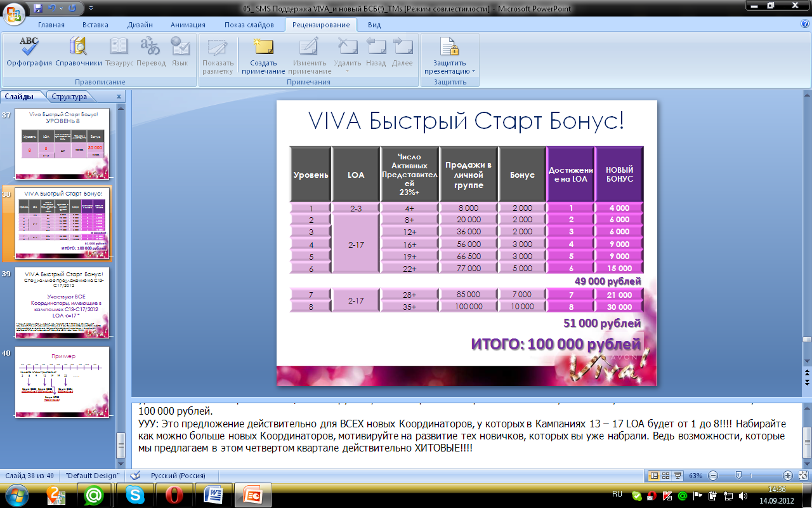Screen dimensions: 812x508
Task: Customize the quick access toolbar dropdown
Action: point(91,8)
